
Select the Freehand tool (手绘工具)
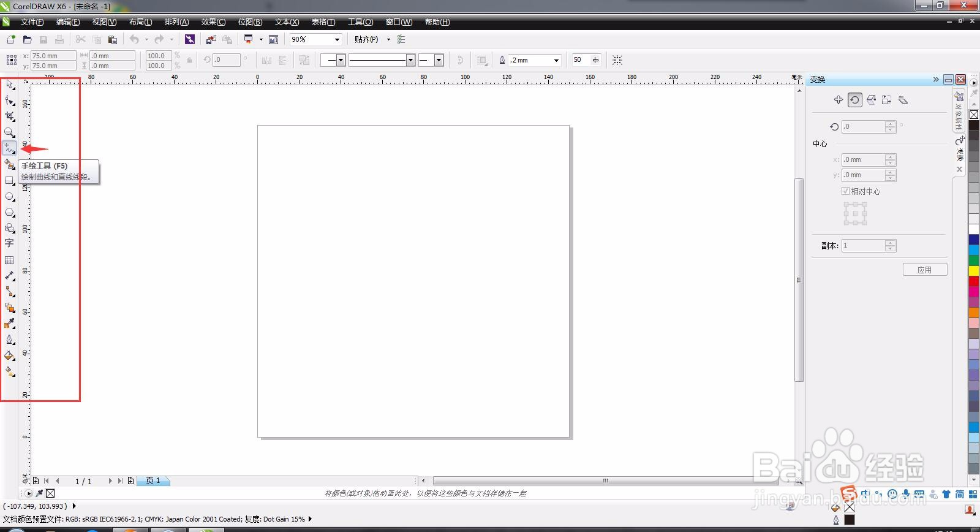[10, 148]
